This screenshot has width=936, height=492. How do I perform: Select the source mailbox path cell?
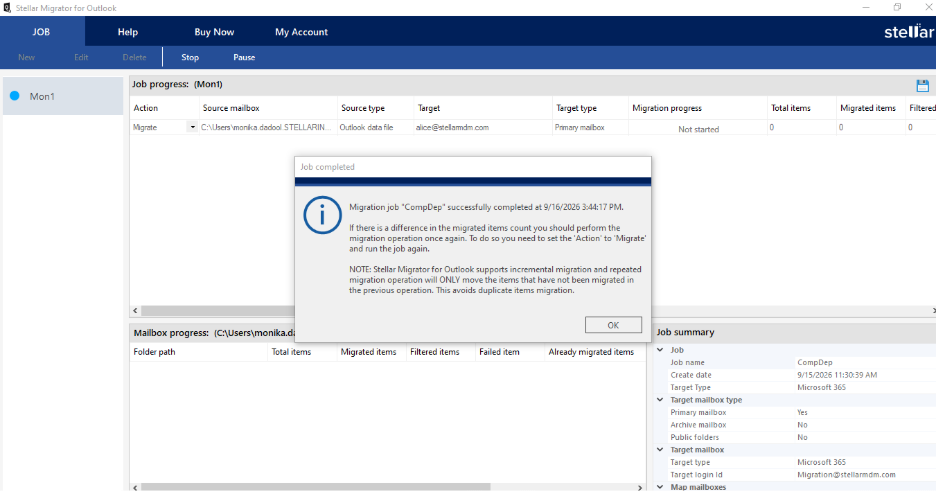click(268, 127)
